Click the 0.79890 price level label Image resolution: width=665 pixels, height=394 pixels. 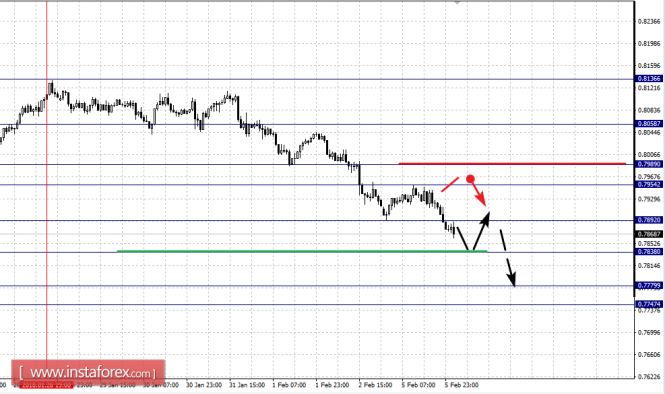[649, 164]
